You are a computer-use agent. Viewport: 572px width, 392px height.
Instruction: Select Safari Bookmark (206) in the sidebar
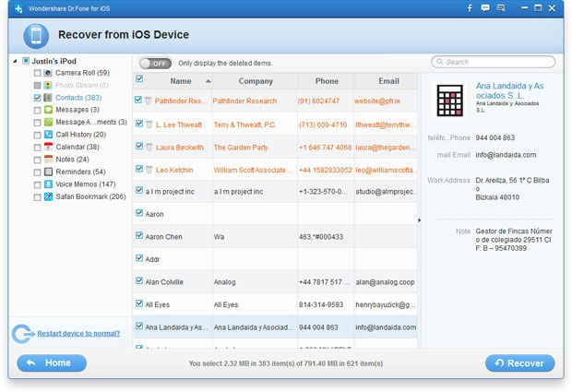[x=90, y=196]
